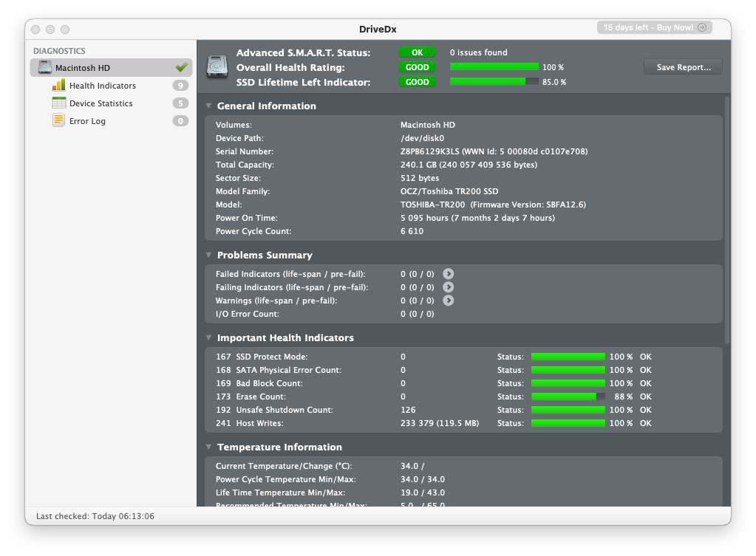The image size is (756, 556).
Task: Click the Device Statistics table icon
Action: click(58, 103)
